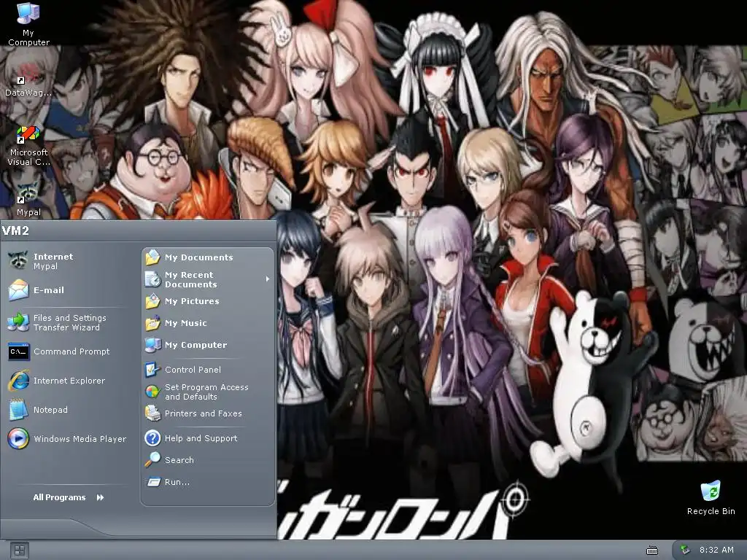
Task: Select My Computer label in Start menu
Action: point(196,345)
